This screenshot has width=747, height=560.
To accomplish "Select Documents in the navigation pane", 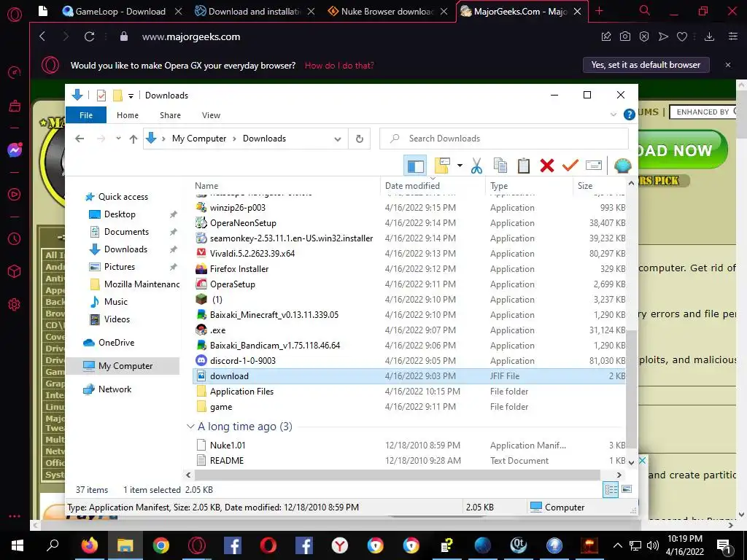I will pos(126,232).
